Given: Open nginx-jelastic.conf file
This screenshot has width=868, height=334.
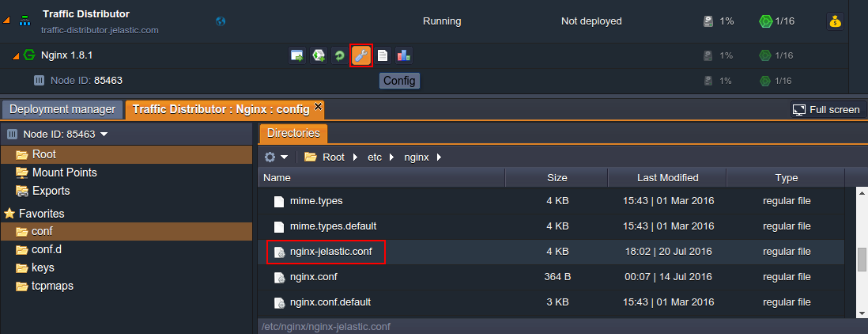Looking at the screenshot, I should tap(331, 252).
